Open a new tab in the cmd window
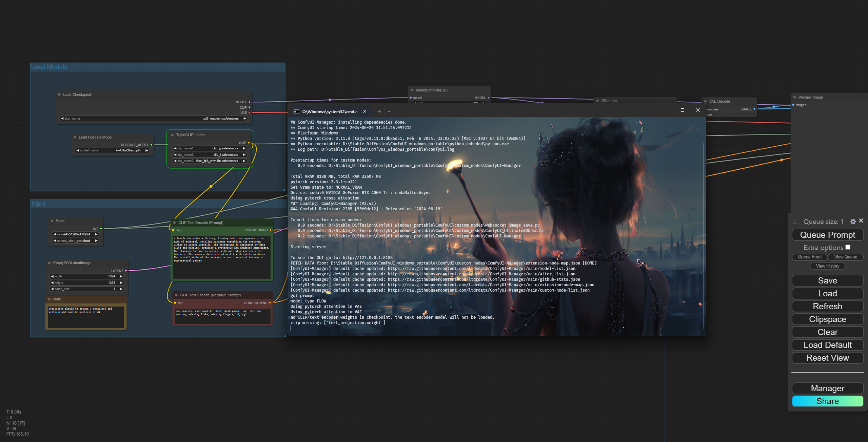The image size is (868, 442). point(379,111)
